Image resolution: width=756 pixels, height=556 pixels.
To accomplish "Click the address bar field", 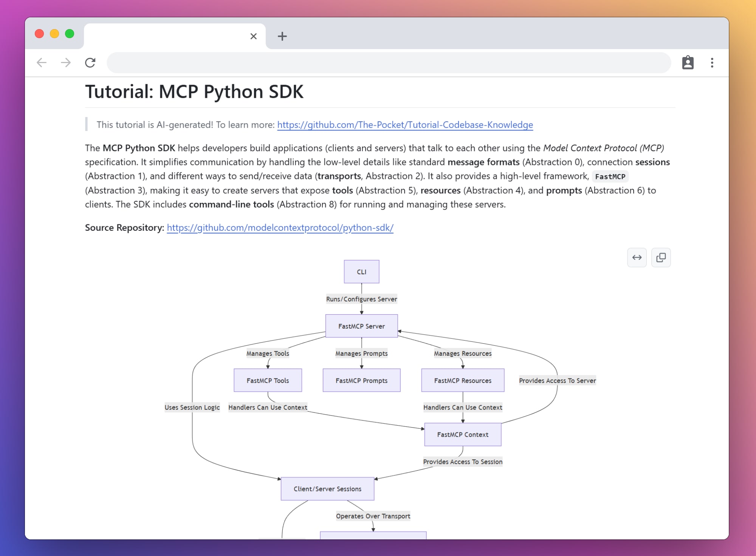I will coord(389,63).
